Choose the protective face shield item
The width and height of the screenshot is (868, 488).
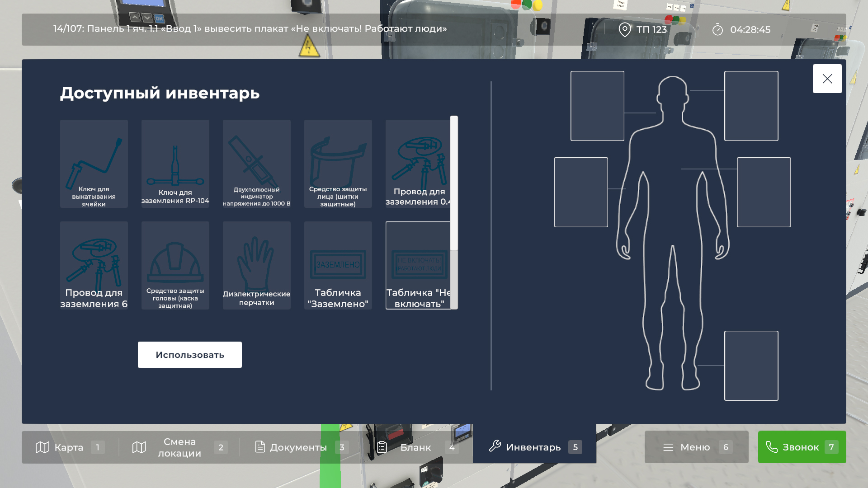338,164
